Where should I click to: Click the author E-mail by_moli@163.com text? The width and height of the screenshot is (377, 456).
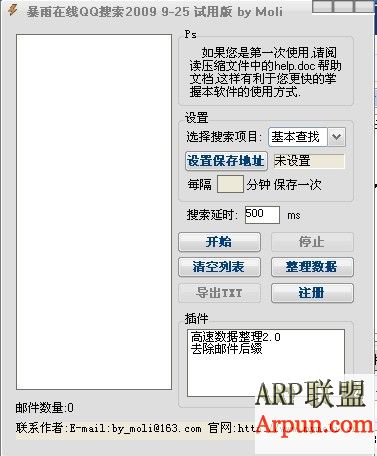click(135, 428)
